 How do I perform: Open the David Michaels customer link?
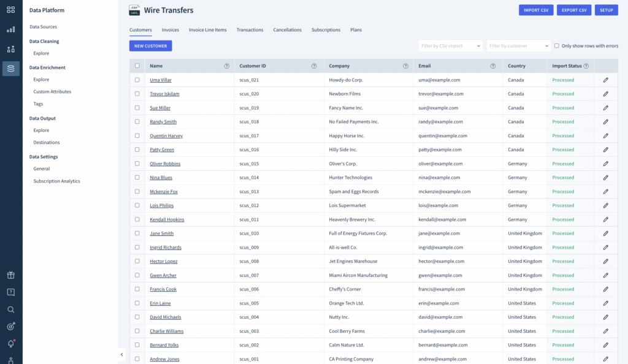coord(166,317)
